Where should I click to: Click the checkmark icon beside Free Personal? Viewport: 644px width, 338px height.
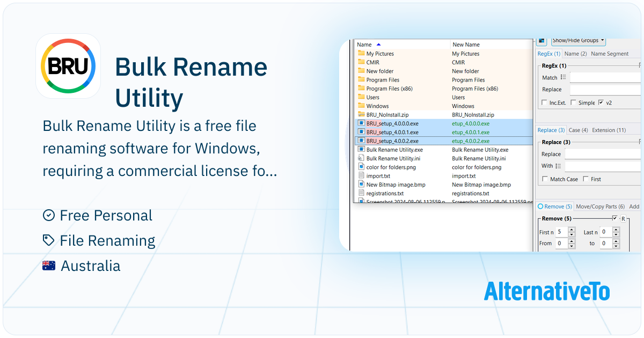(x=49, y=215)
